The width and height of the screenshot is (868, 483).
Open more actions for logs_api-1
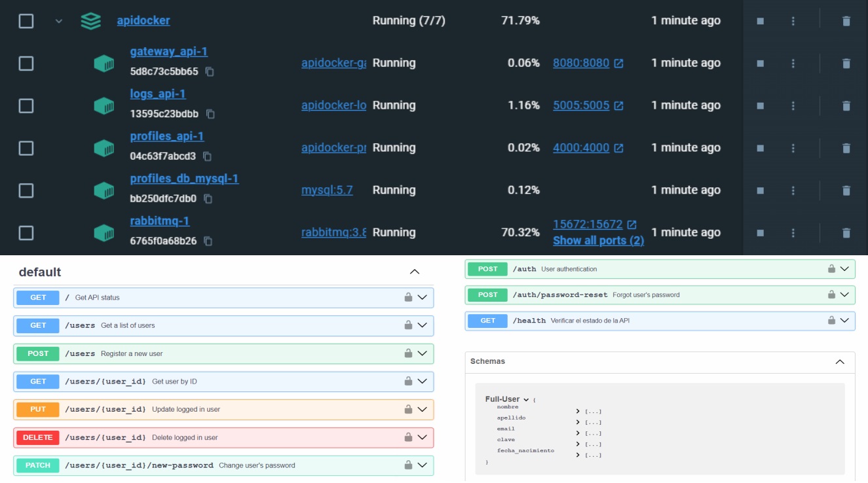(x=793, y=105)
